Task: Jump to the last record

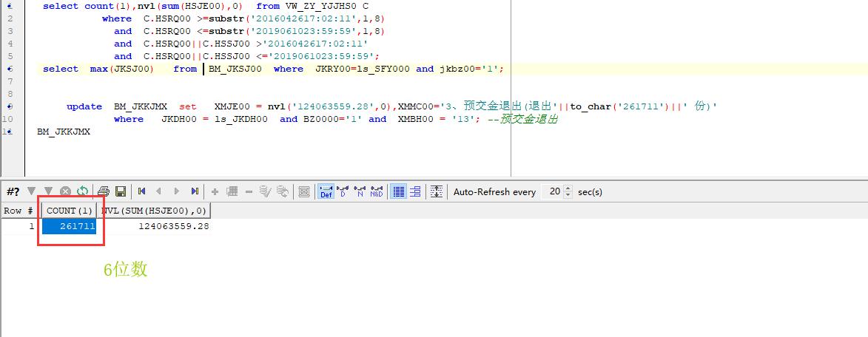Action: click(195, 191)
